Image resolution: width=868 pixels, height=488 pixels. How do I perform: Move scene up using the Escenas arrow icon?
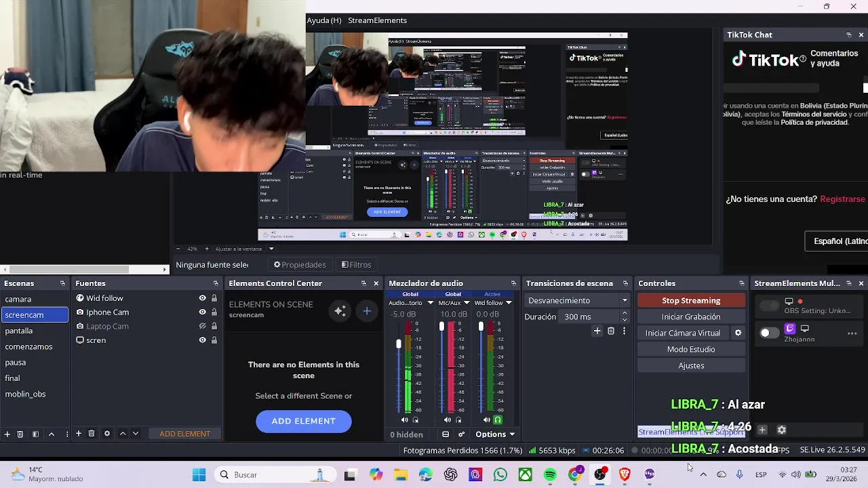(x=51, y=434)
